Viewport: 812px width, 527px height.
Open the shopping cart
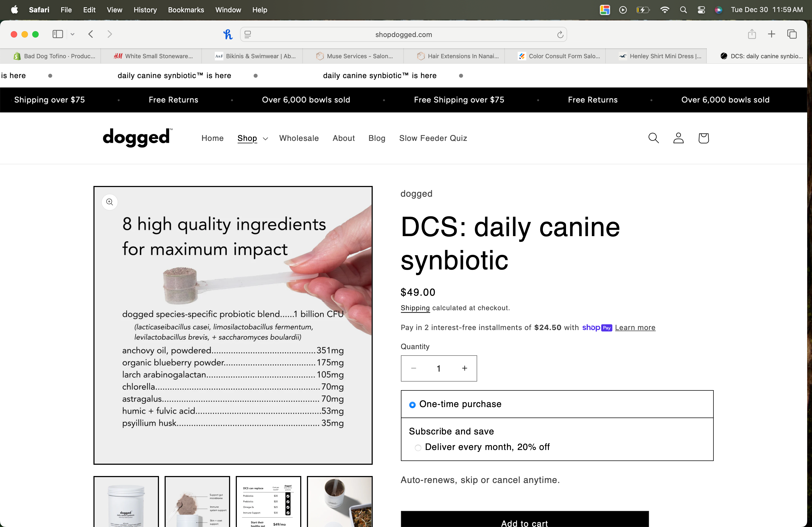pyautogui.click(x=703, y=138)
